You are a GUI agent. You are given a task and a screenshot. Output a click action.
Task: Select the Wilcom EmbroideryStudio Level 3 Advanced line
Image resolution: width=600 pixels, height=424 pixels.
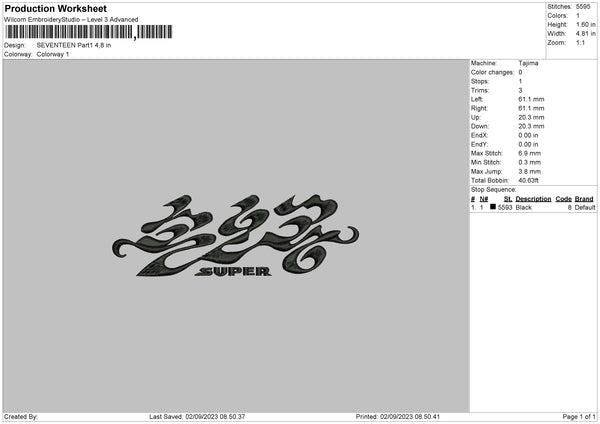[71, 20]
